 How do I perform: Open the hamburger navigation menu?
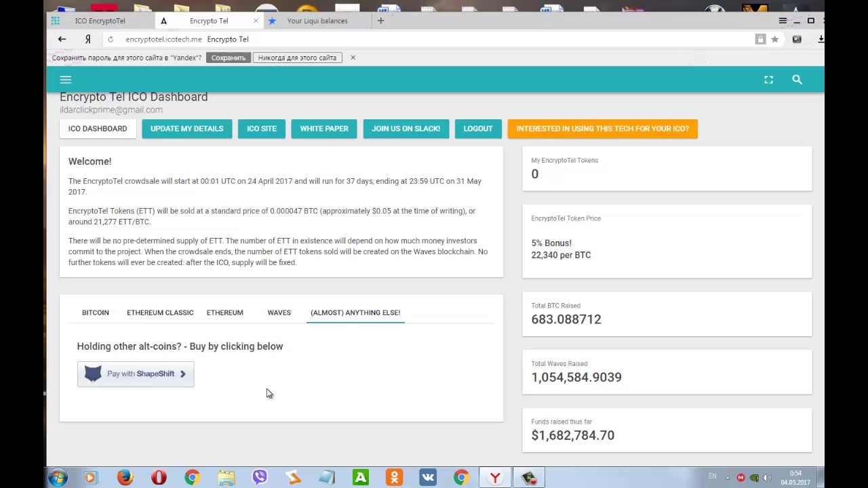[x=66, y=80]
